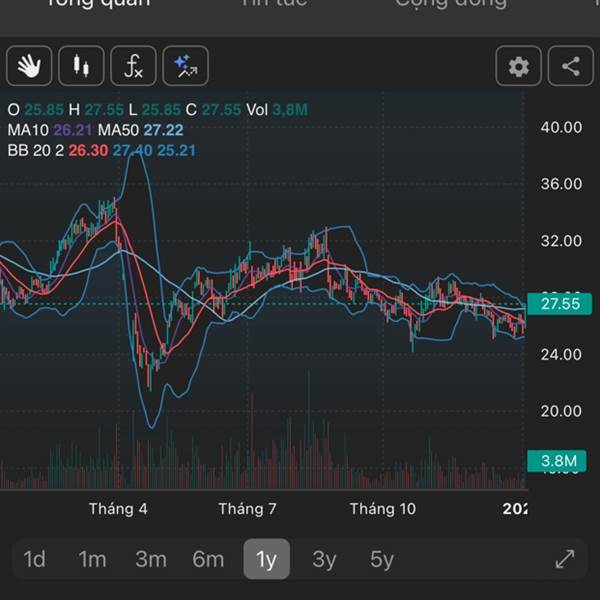Click the MA50 value 27.22

(163, 130)
